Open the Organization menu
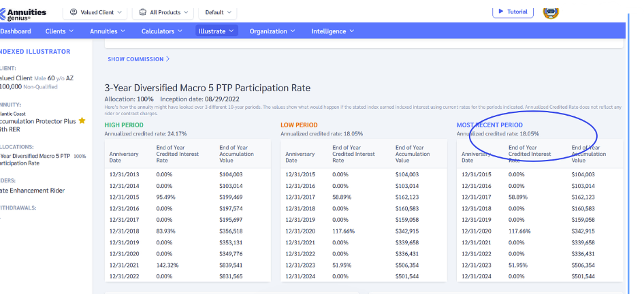Image resolution: width=644 pixels, height=294 pixels. 272,31
